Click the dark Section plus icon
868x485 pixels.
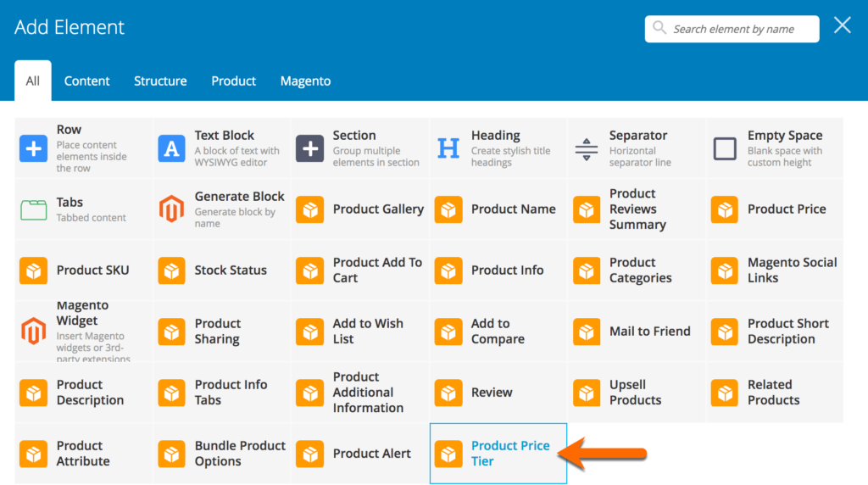[x=309, y=148]
